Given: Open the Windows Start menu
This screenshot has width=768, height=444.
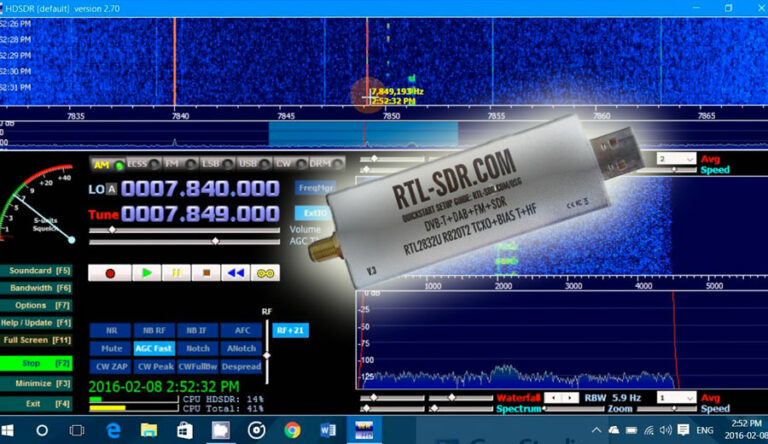Looking at the screenshot, I should click(7, 430).
